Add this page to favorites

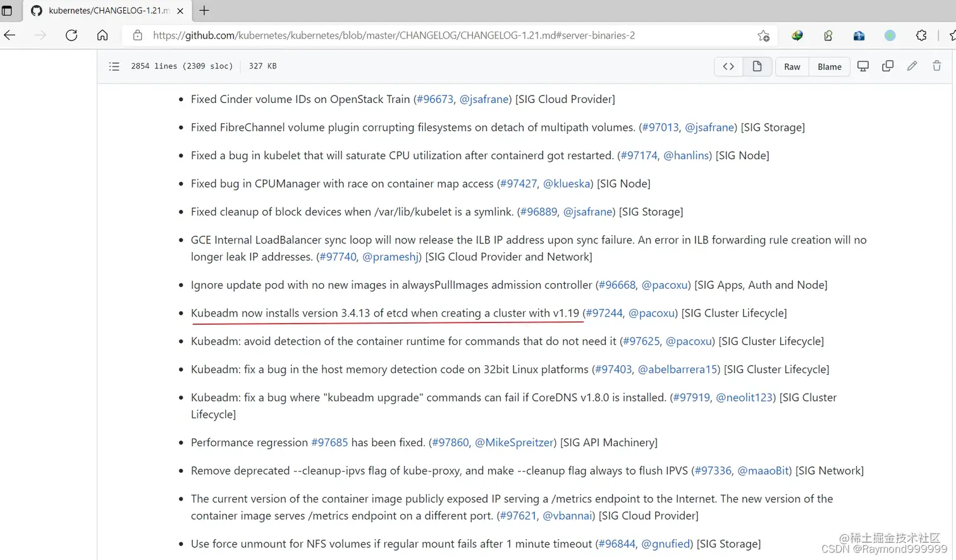pyautogui.click(x=763, y=35)
